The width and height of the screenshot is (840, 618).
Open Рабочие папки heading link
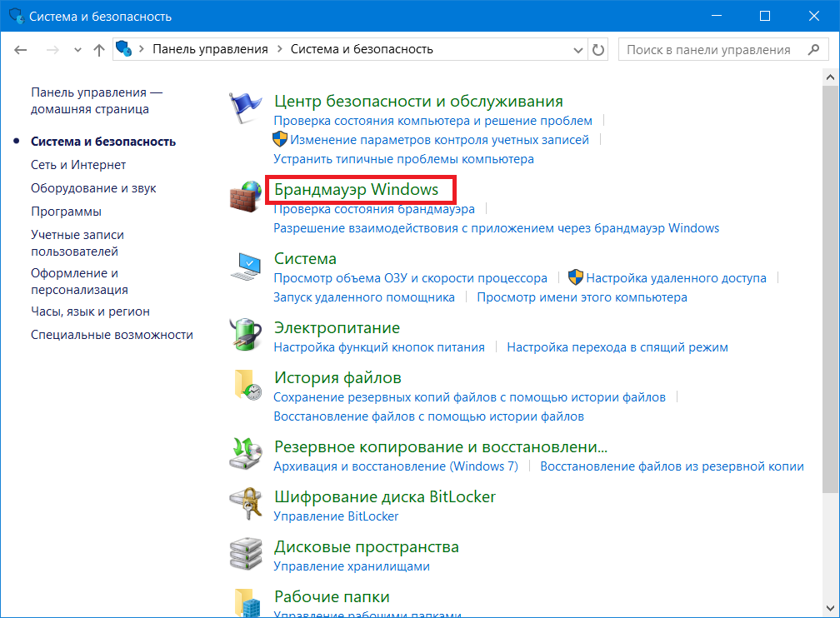pyautogui.click(x=332, y=596)
